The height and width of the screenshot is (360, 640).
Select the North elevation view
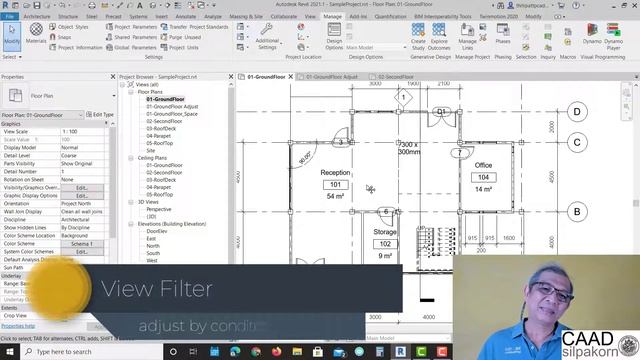pos(153,246)
